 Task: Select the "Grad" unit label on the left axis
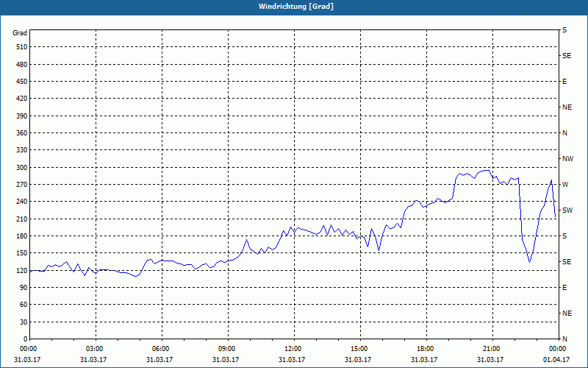tap(20, 33)
